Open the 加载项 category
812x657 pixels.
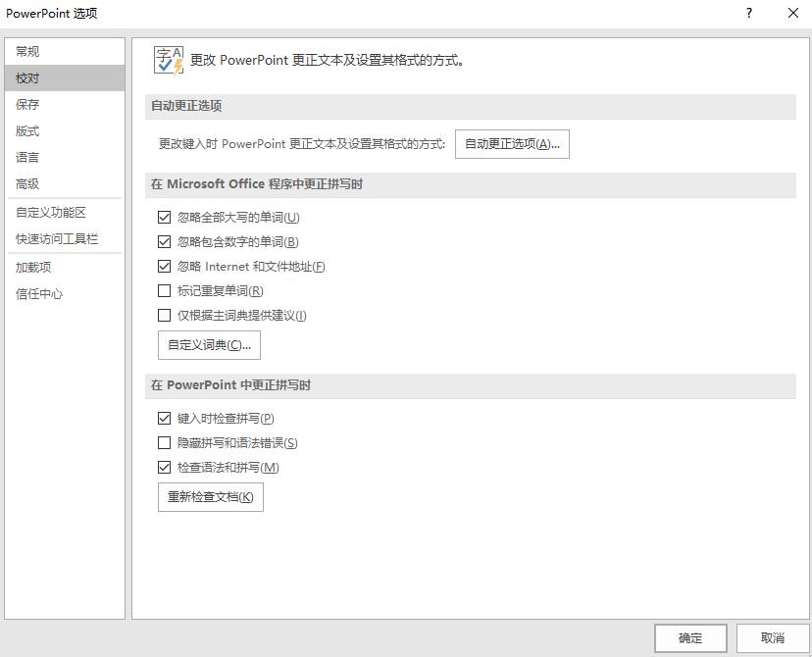65,267
